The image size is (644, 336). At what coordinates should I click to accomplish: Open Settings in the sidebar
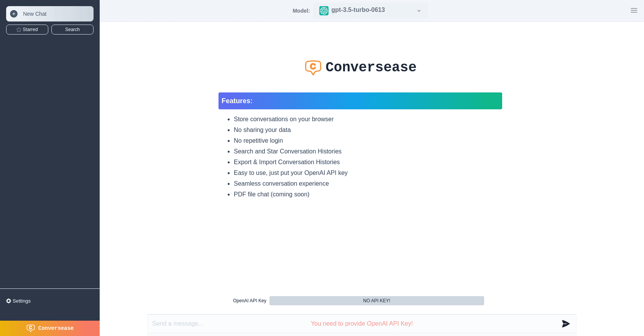(x=18, y=301)
